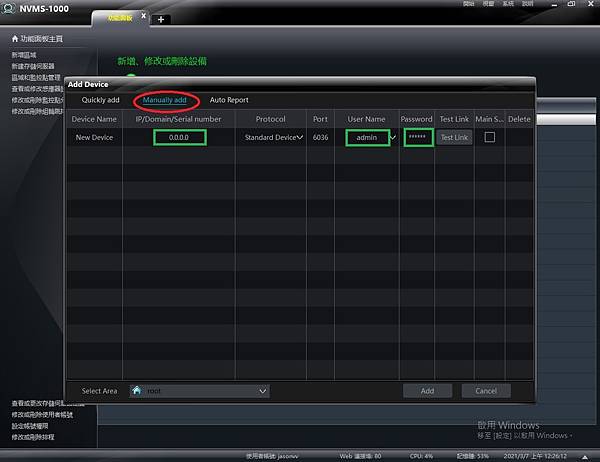600x462 pixels.
Task: Open the 視窗 menu in title bar
Action: click(x=488, y=3)
